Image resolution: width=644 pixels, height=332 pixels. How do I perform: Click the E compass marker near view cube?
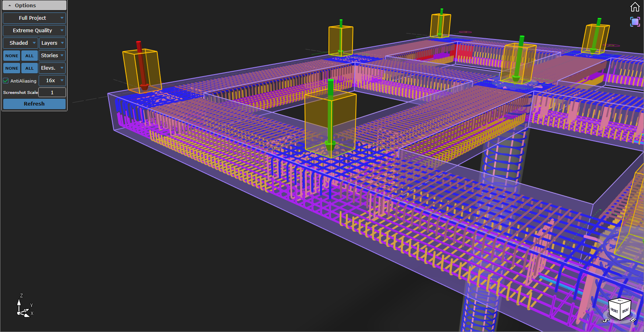point(633,320)
